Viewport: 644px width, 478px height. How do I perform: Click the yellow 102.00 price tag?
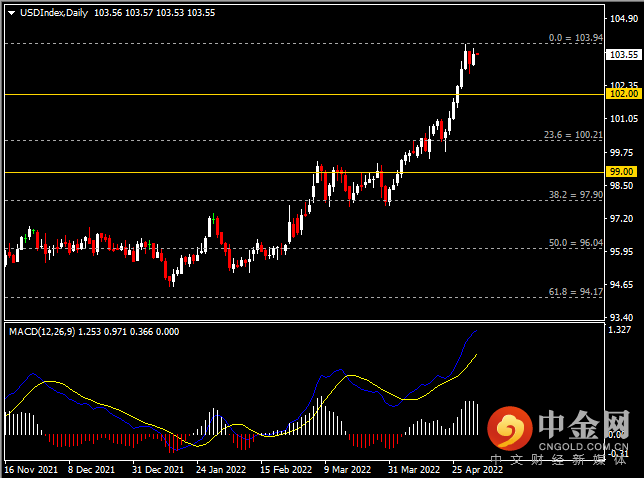pos(621,94)
